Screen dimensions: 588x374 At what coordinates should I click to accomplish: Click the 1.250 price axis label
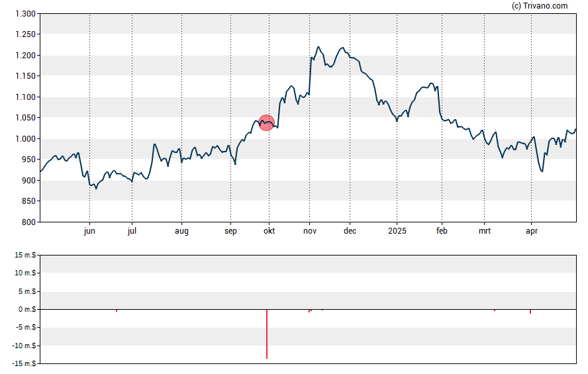[x=25, y=34]
